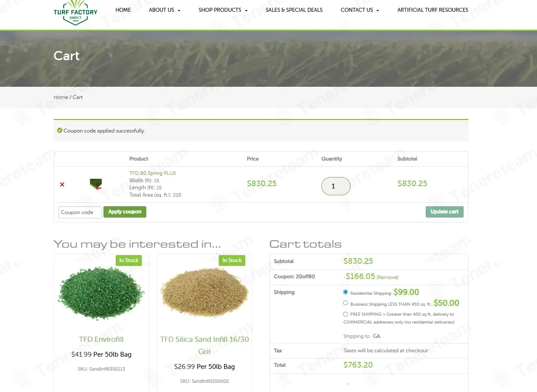Image resolution: width=537 pixels, height=392 pixels.
Task: Click In Stock badge on Silica Sand Infill
Action: click(x=232, y=260)
